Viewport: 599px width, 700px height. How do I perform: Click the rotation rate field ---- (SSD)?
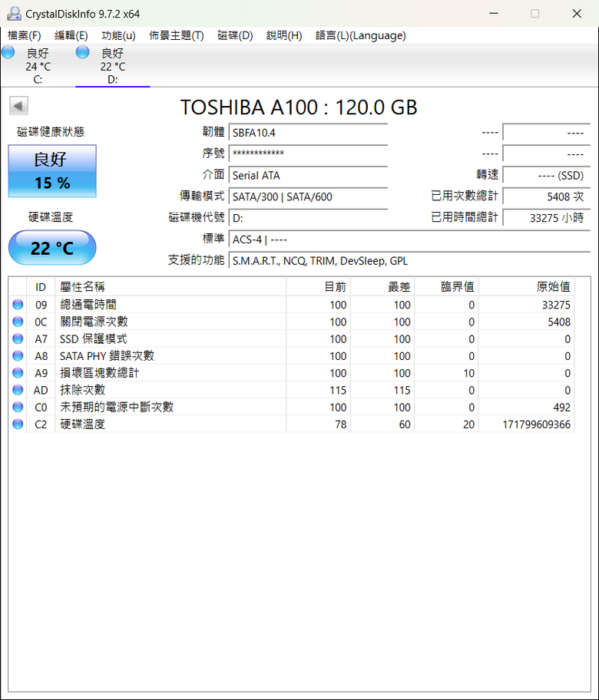pyautogui.click(x=546, y=176)
